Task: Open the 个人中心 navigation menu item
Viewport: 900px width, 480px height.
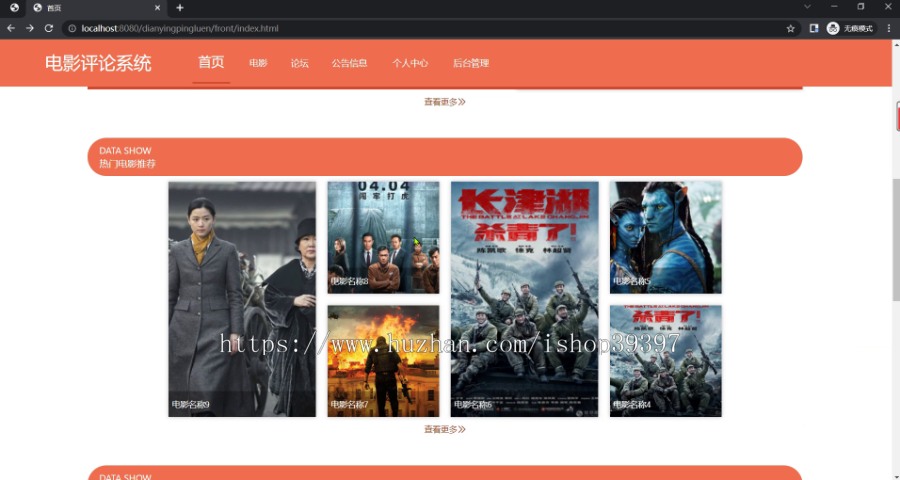Action: click(410, 63)
